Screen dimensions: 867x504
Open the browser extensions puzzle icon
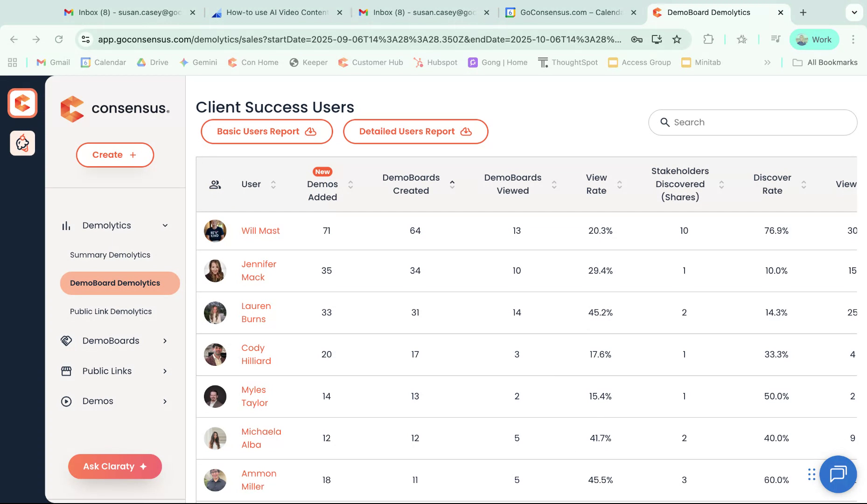(x=708, y=40)
